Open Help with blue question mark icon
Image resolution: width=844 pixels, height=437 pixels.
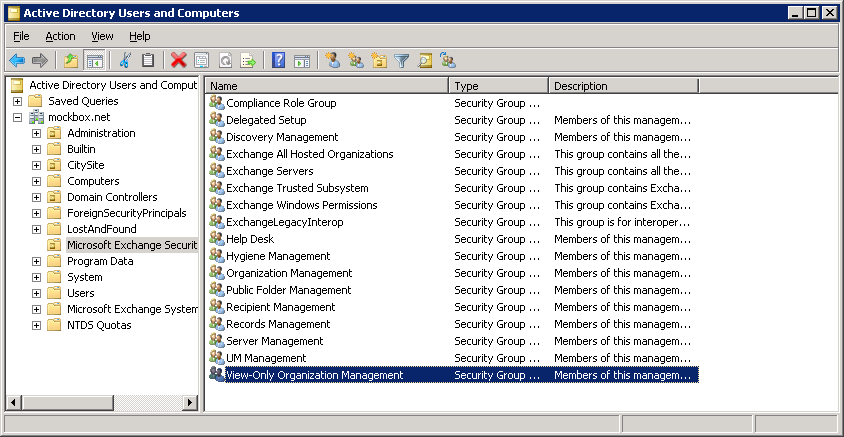tap(278, 60)
